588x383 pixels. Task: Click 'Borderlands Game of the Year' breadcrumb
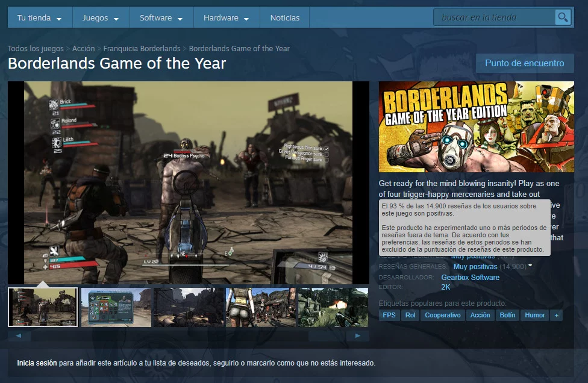point(239,48)
